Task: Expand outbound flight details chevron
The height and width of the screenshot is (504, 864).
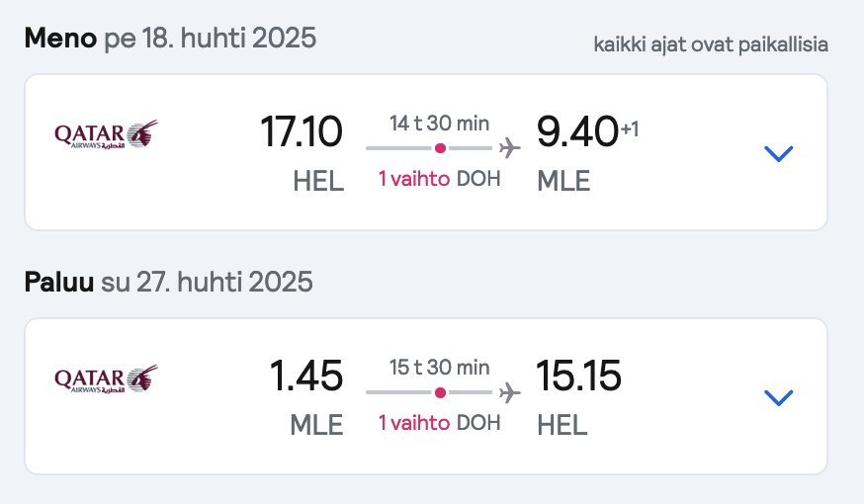Action: click(779, 154)
